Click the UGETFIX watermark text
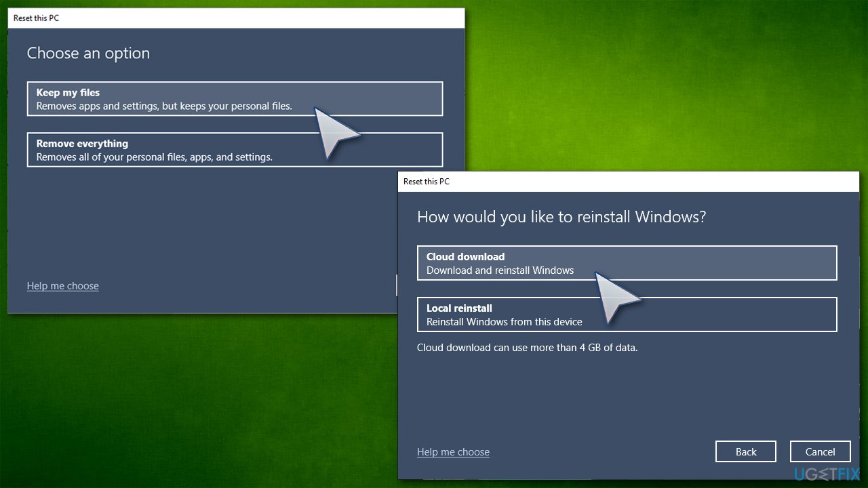This screenshot has width=868, height=488. coord(826,474)
